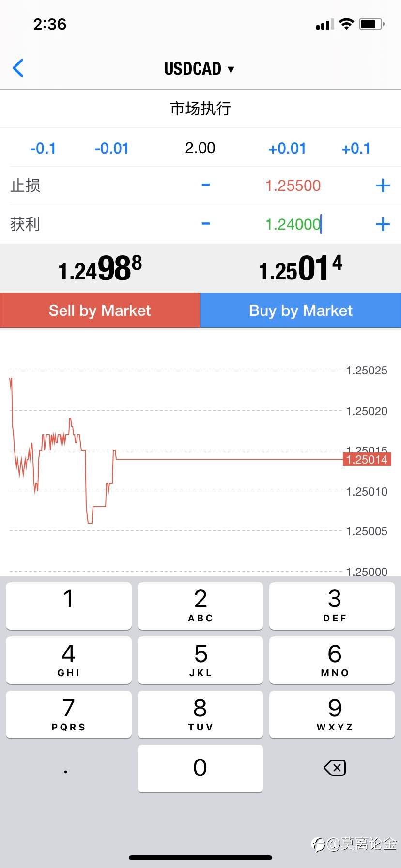Tap plus icon for 获利 take profit
The image size is (401, 868).
point(383,224)
